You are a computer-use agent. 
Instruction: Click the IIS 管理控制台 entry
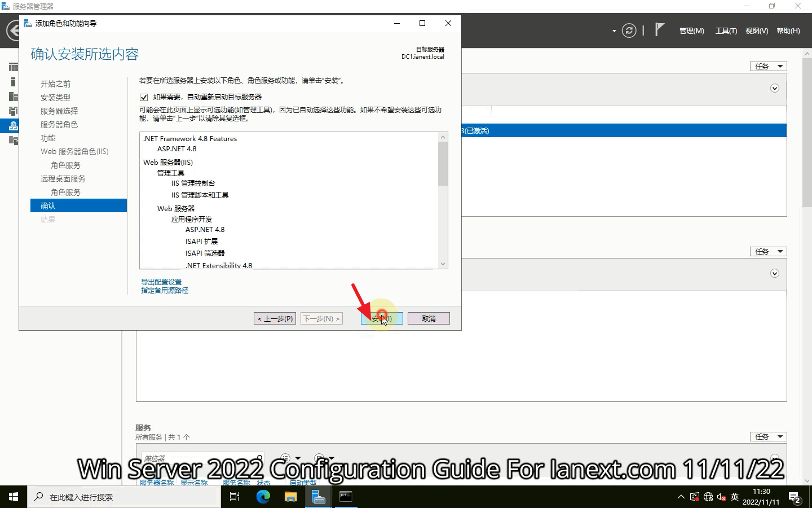(x=193, y=183)
